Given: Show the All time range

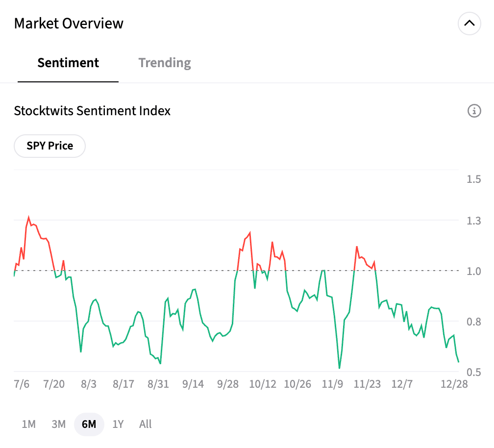Looking at the screenshot, I should coord(146,424).
